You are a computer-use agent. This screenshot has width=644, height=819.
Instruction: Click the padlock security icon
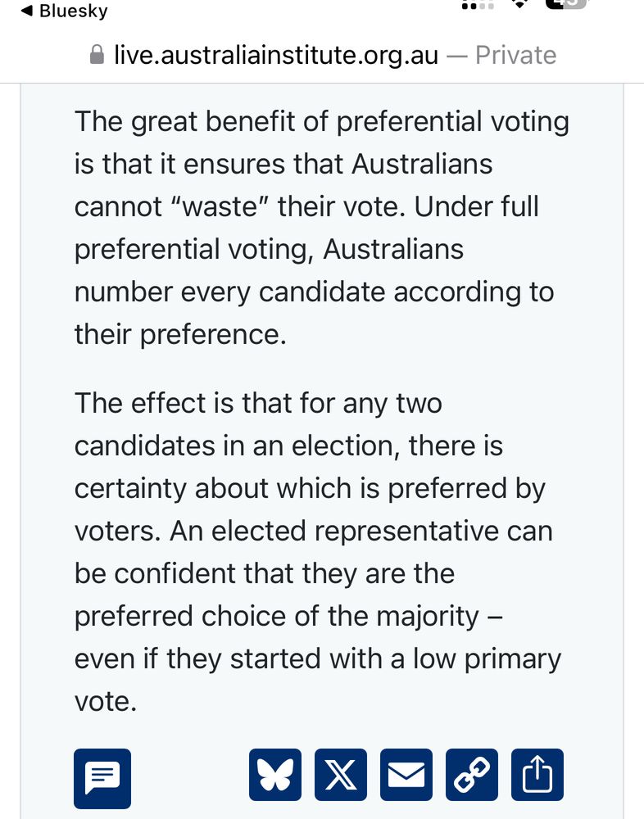97,56
